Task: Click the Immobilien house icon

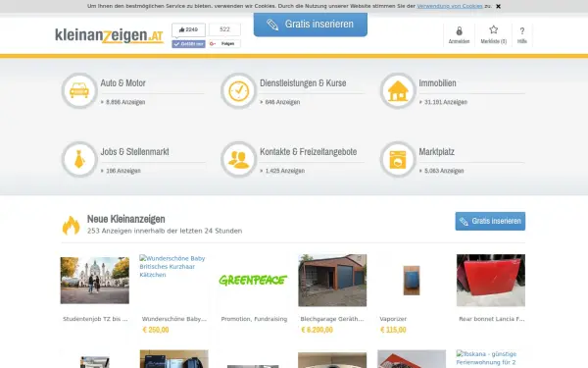Action: pos(398,90)
